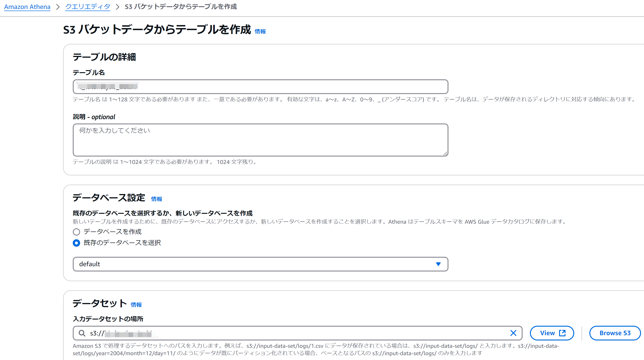Click the 説明 optional description textarea

(x=260, y=140)
